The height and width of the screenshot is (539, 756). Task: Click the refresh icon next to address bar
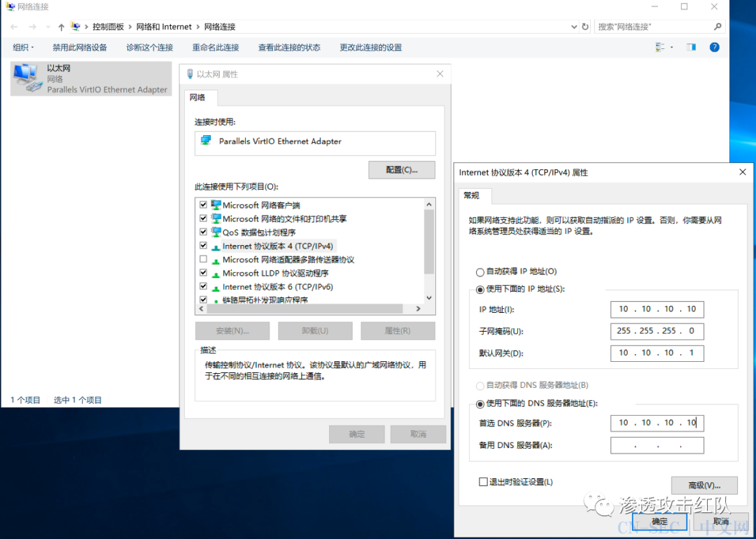coord(585,27)
